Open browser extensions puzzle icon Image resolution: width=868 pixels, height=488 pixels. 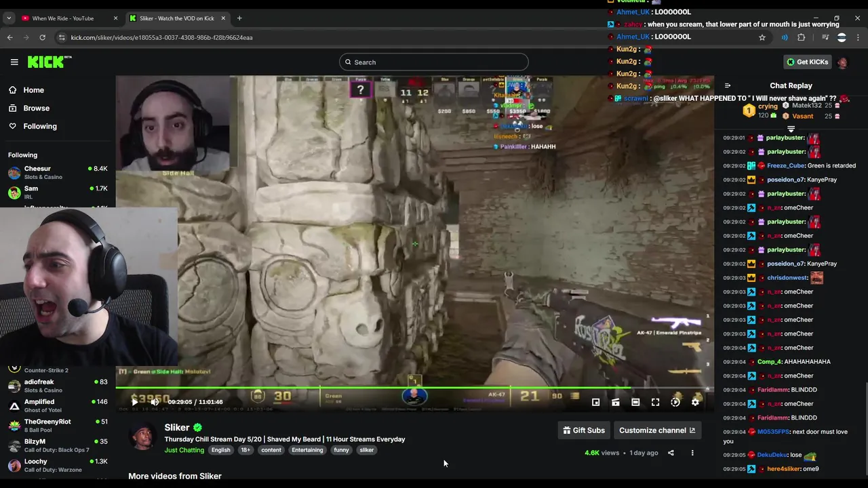point(802,37)
